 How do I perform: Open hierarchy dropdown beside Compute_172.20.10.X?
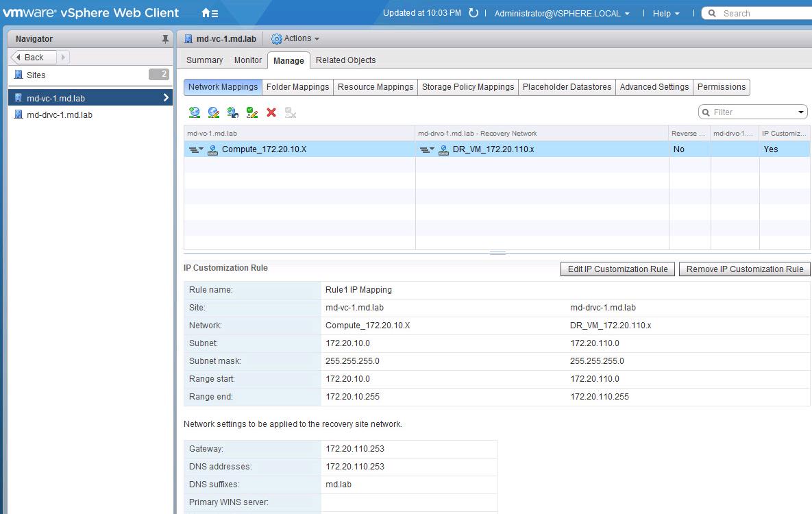click(196, 149)
